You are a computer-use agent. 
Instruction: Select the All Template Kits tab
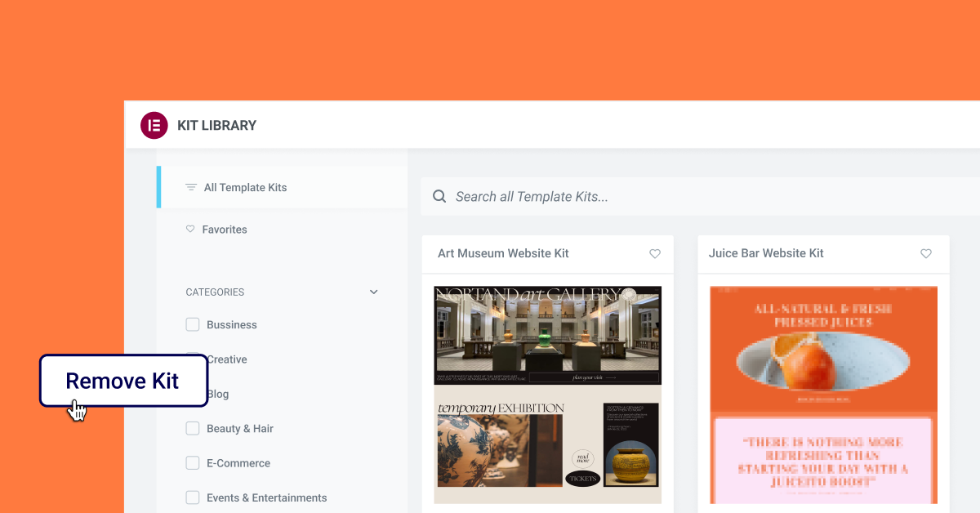coord(282,187)
